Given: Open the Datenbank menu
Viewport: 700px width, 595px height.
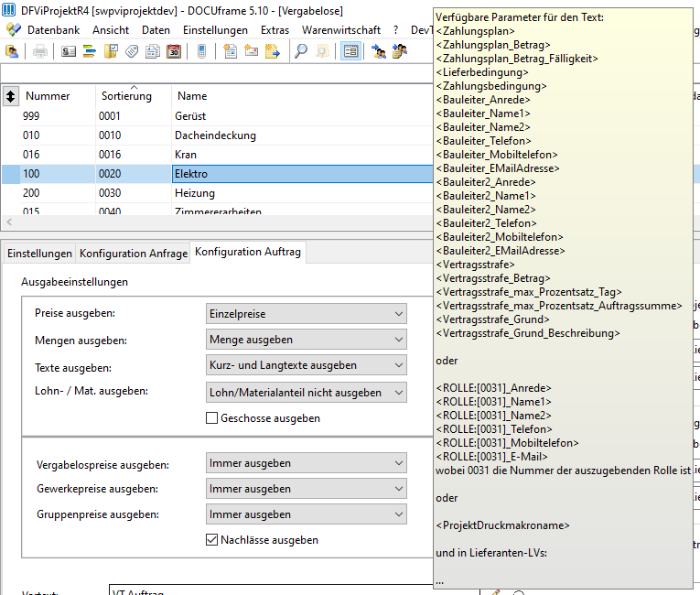Looking at the screenshot, I should click(x=54, y=30).
